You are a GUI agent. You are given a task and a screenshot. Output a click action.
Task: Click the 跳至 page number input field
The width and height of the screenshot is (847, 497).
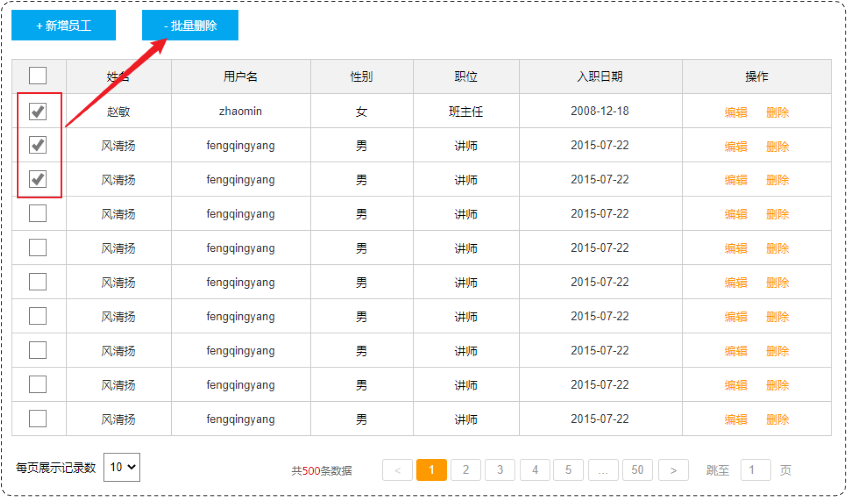click(x=755, y=470)
